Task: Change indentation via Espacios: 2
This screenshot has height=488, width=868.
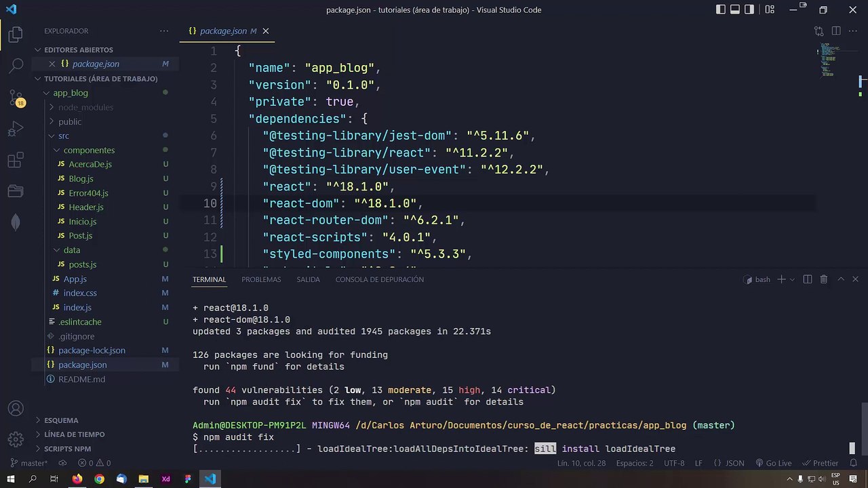Action: (x=635, y=463)
